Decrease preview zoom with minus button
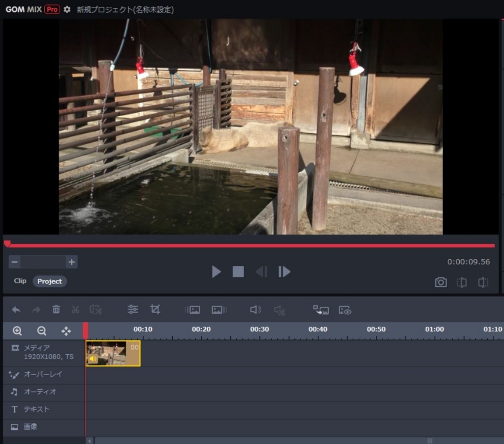The height and width of the screenshot is (444, 504). [14, 262]
